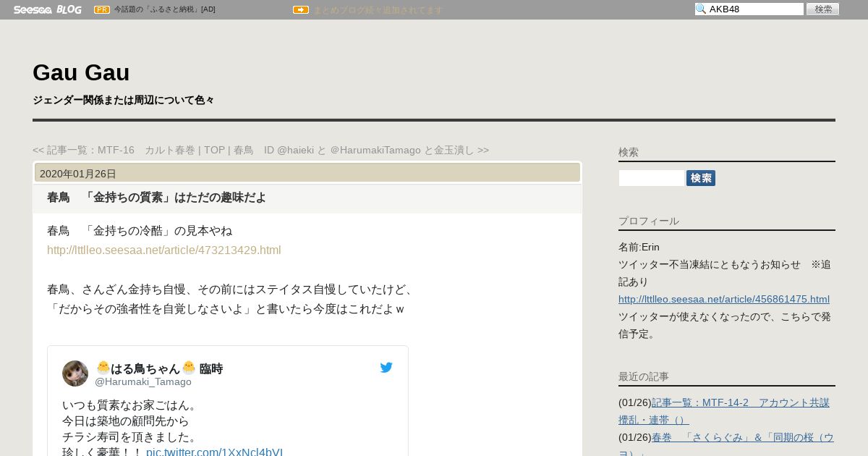Open the article/473213429.html link
Screen dimensions: 868x456
[163, 250]
